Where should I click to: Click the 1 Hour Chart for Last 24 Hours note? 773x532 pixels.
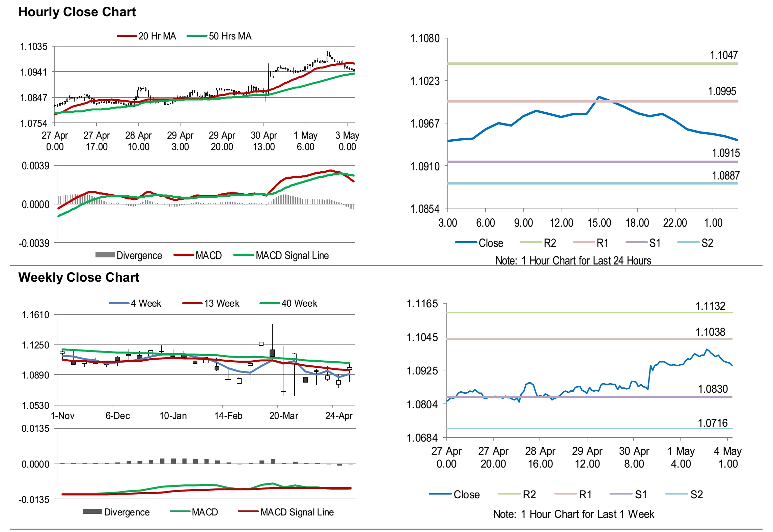573,260
